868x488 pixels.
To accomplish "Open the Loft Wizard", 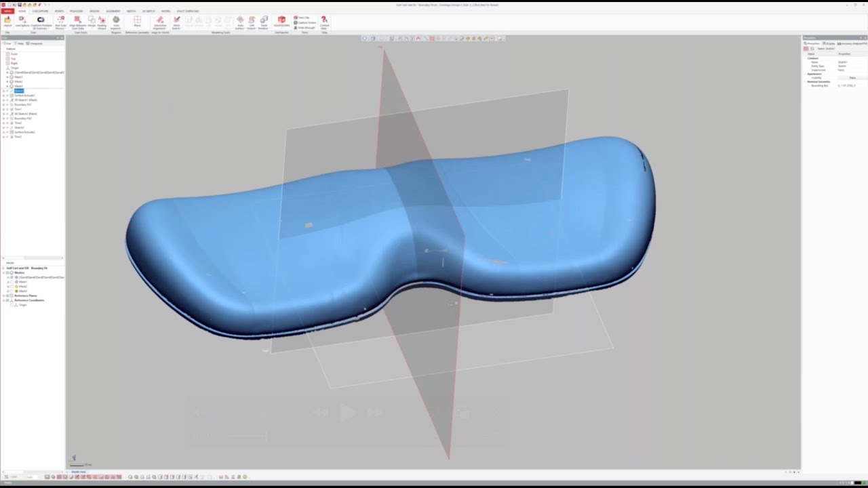I will pyautogui.click(x=252, y=22).
